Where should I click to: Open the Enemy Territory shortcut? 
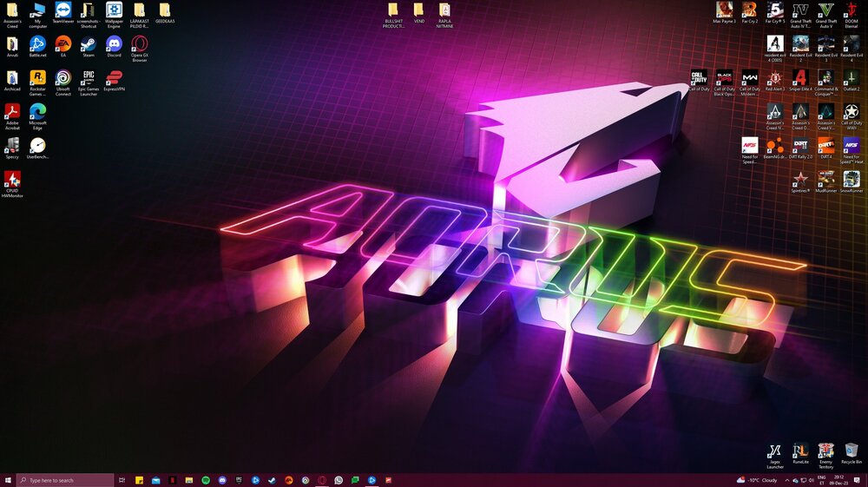pyautogui.click(x=826, y=456)
